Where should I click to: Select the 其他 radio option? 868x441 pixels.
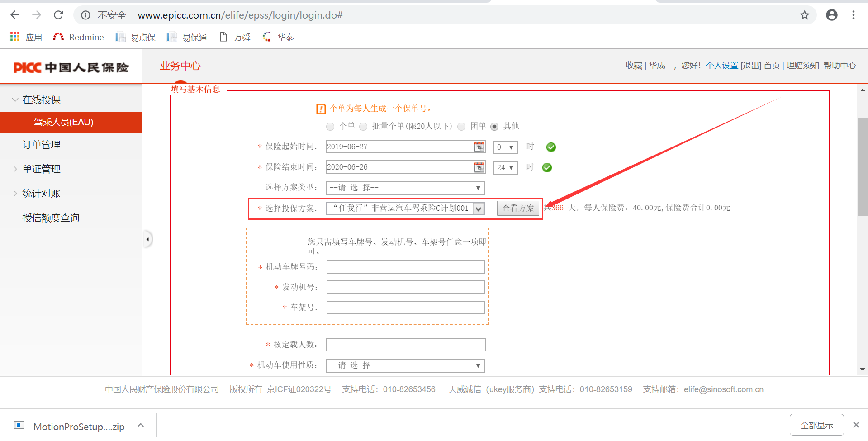(495, 127)
